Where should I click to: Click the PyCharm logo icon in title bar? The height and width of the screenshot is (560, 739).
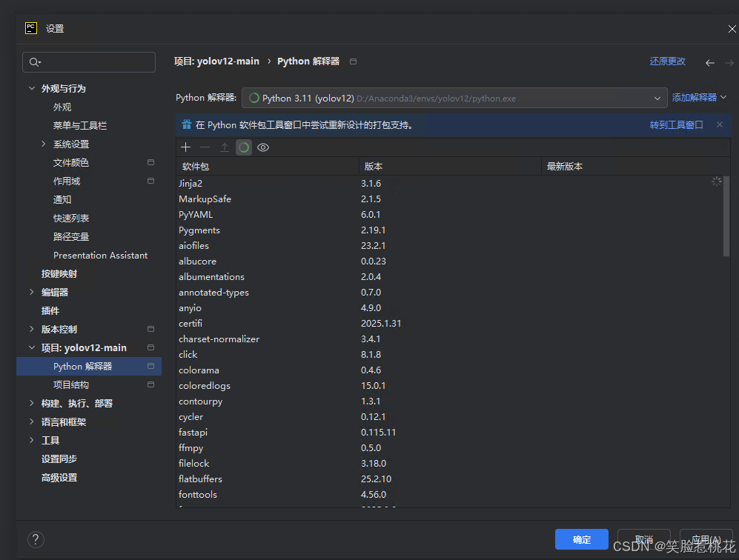(x=31, y=28)
